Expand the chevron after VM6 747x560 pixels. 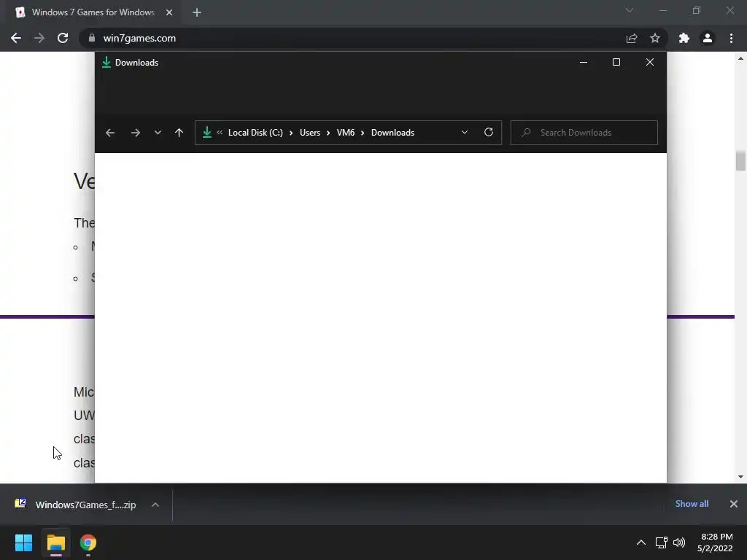click(x=363, y=133)
